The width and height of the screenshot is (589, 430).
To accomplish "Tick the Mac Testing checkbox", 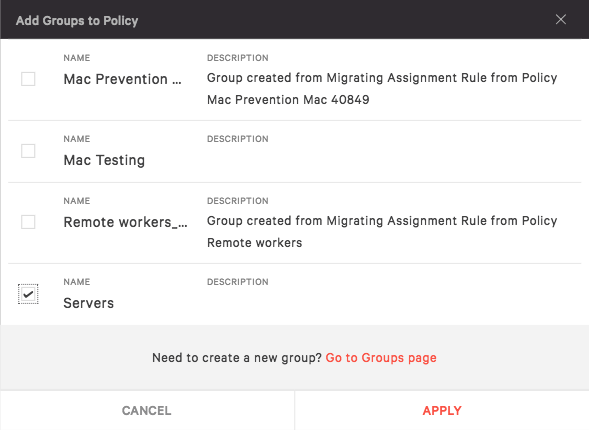I will (x=28, y=151).
